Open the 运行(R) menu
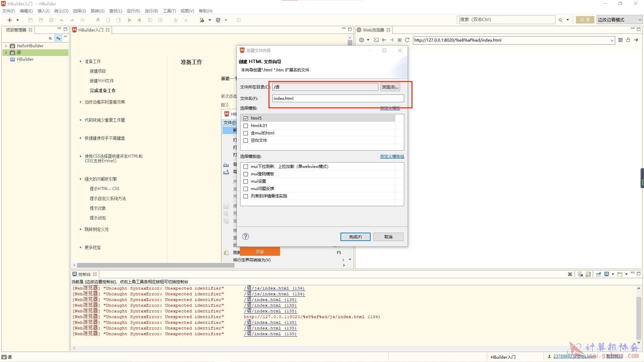 [133, 11]
